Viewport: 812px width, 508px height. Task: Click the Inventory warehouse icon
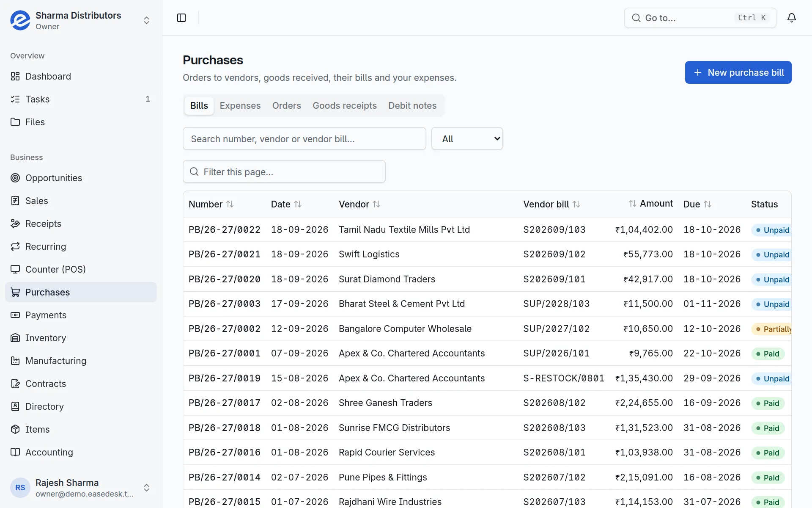click(15, 338)
